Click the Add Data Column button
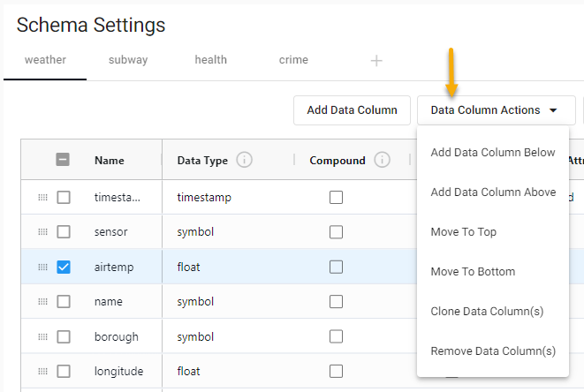 click(352, 110)
